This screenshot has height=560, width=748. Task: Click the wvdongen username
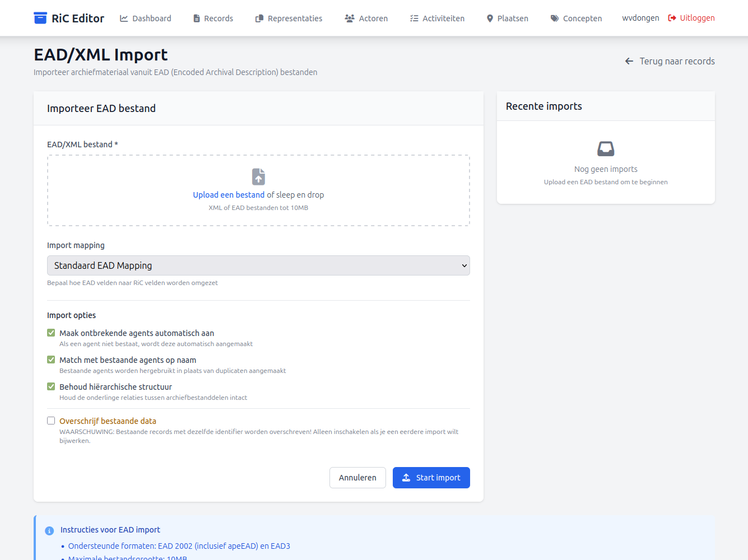pos(640,18)
